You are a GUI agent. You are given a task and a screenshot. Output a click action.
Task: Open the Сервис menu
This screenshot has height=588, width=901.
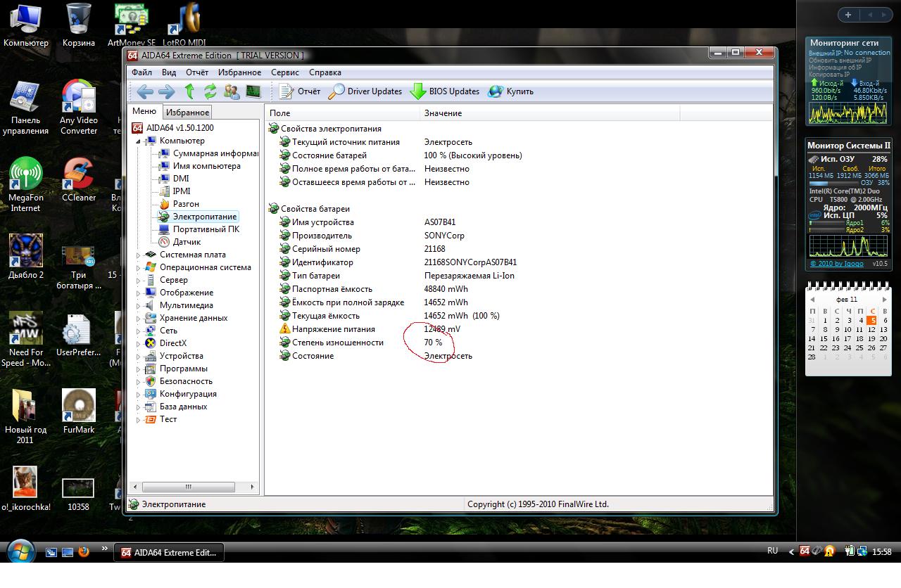click(x=284, y=72)
